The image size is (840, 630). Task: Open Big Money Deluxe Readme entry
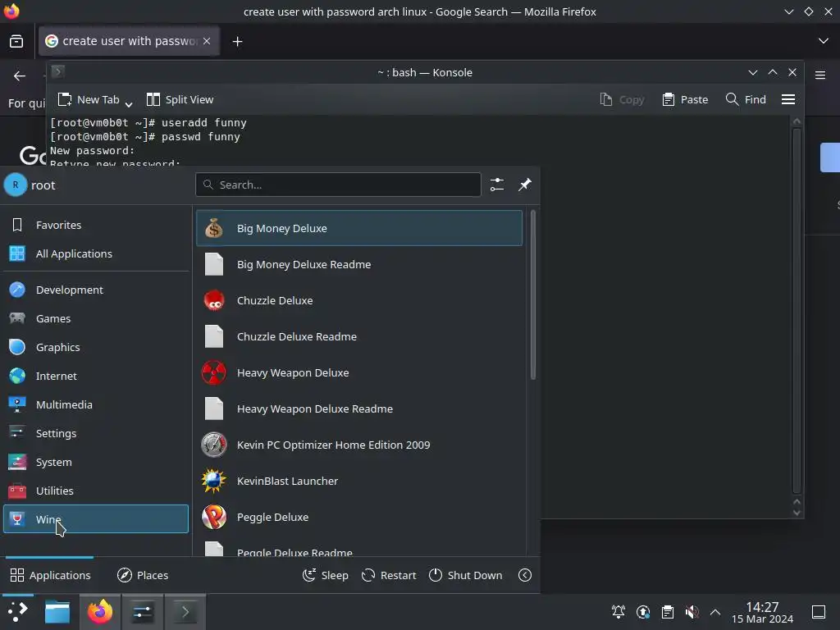(x=359, y=264)
